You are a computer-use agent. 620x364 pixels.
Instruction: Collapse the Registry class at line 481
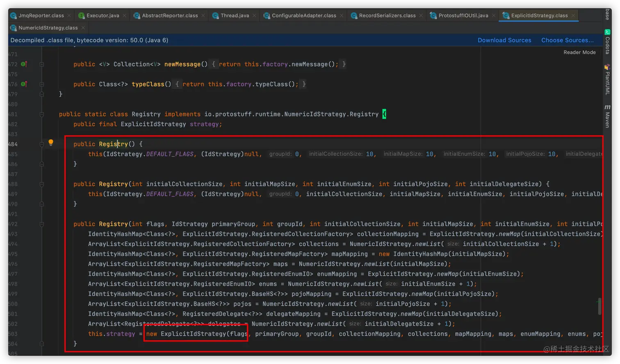(x=42, y=114)
